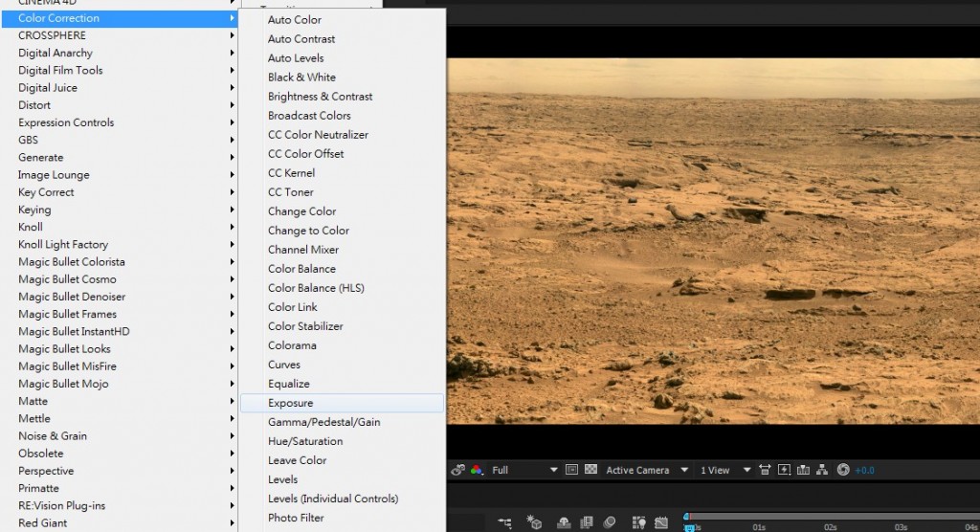This screenshot has width=980, height=532.
Task: Select Exposure from the Color Correction submenu
Action: (x=291, y=403)
